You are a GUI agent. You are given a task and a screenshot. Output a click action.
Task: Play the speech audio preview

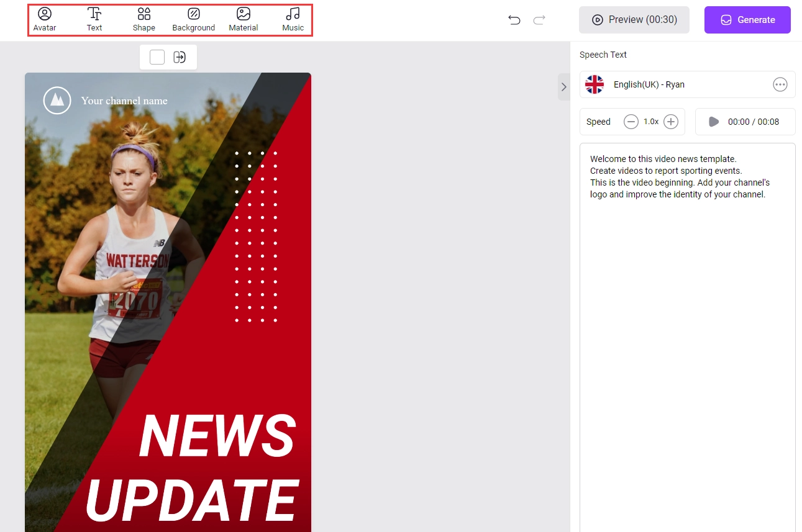tap(714, 122)
